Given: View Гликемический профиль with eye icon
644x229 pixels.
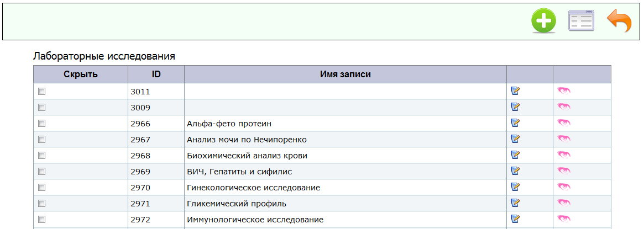Looking at the screenshot, I should tap(564, 203).
